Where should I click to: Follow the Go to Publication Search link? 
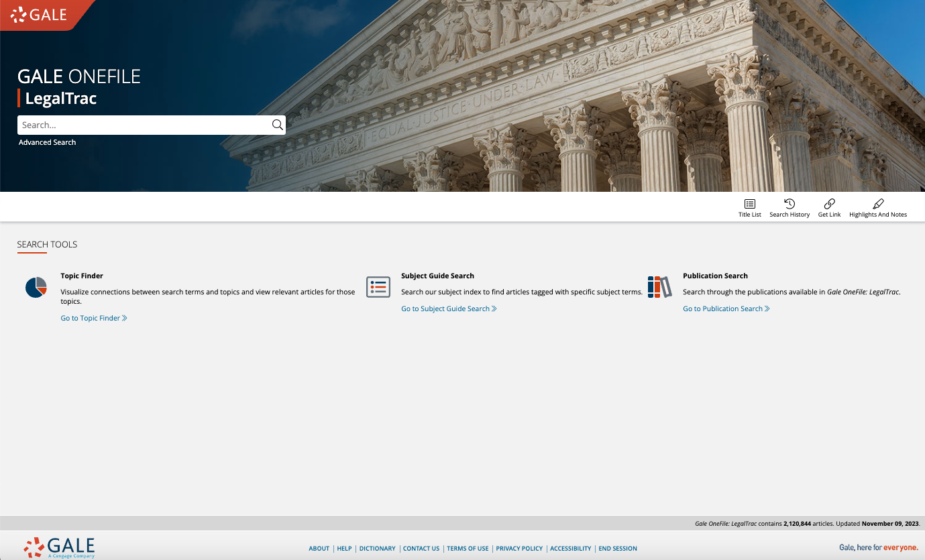click(726, 309)
